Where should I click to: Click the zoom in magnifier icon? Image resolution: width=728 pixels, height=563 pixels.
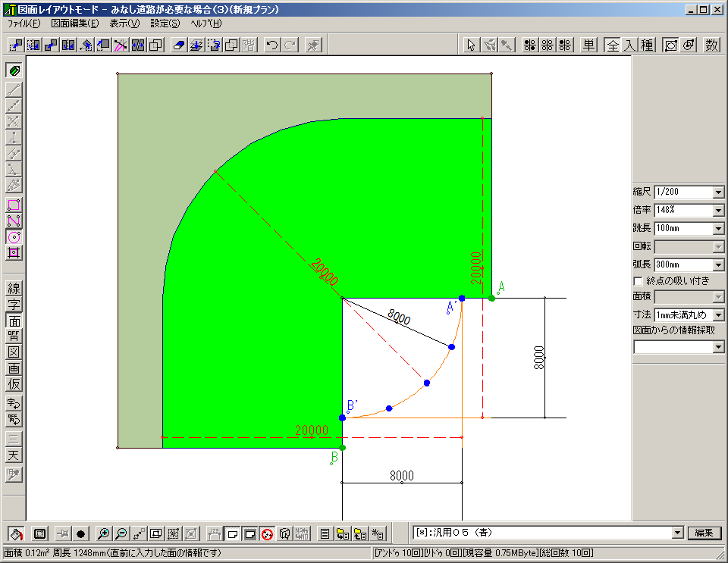coord(104,534)
